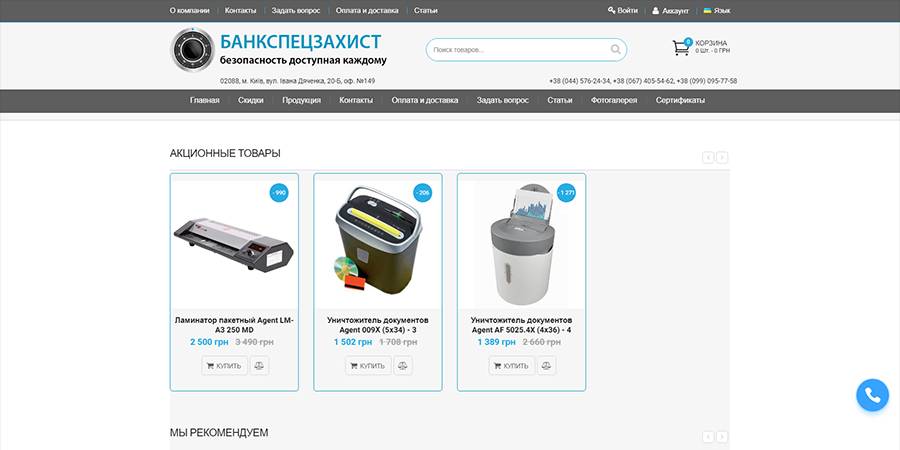Buy the Agent LM-A3 250 MD laminator

pyautogui.click(x=224, y=366)
